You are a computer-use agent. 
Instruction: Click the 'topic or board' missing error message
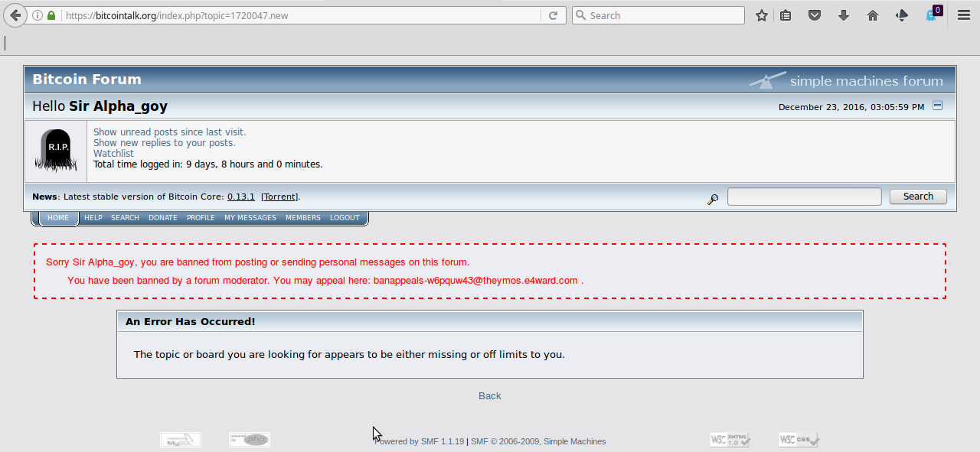pyautogui.click(x=349, y=354)
